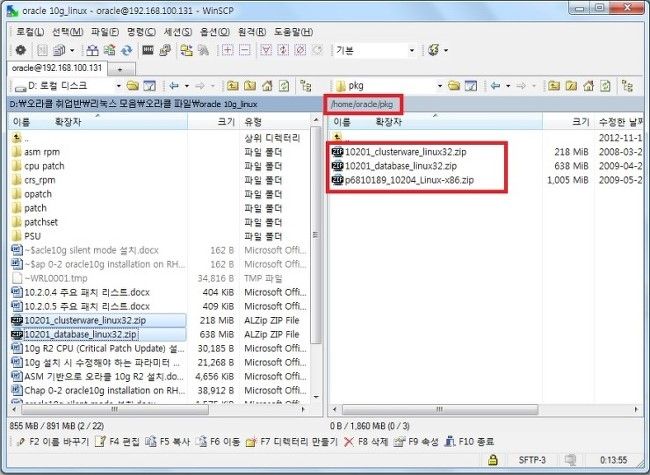Open the remote Open Directory folder icon
Screen dimensions: 650x475
tap(454, 86)
